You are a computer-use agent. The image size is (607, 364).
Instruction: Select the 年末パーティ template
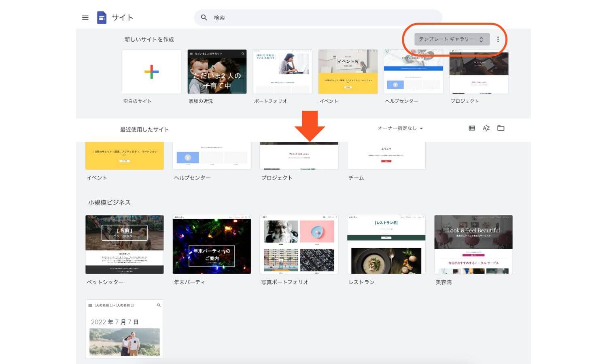(212, 244)
